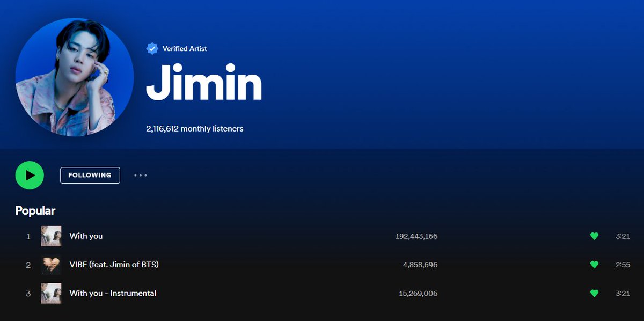Screen dimensions: 644x321
Task: Click the green Play button
Action: point(30,175)
